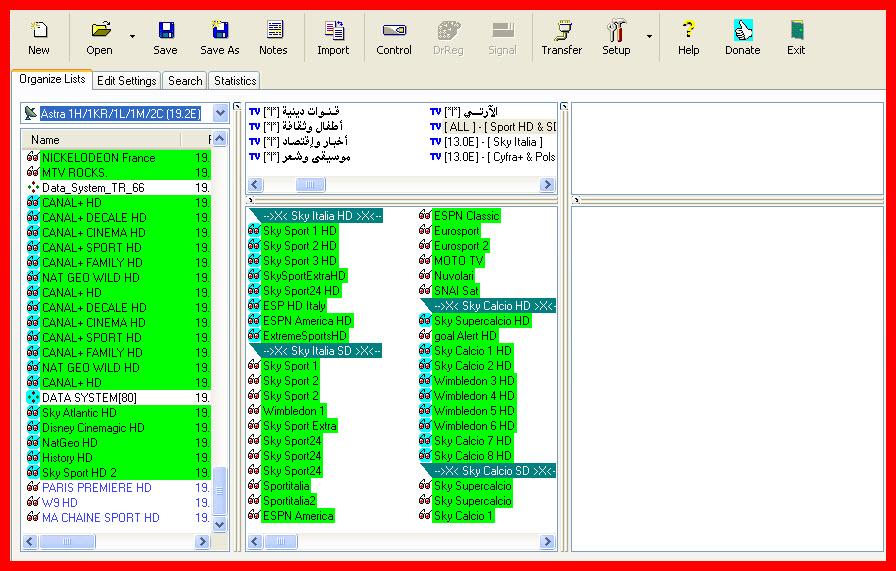The width and height of the screenshot is (896, 571).
Task: Select MOTO TV channel
Action: click(x=452, y=261)
